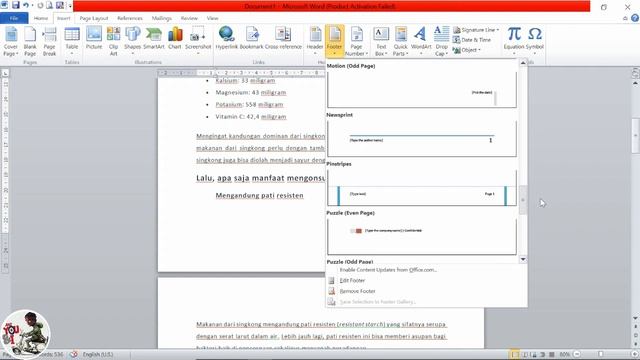This screenshot has height=360, width=640.
Task: Insert Date & Time
Action: pos(472,40)
